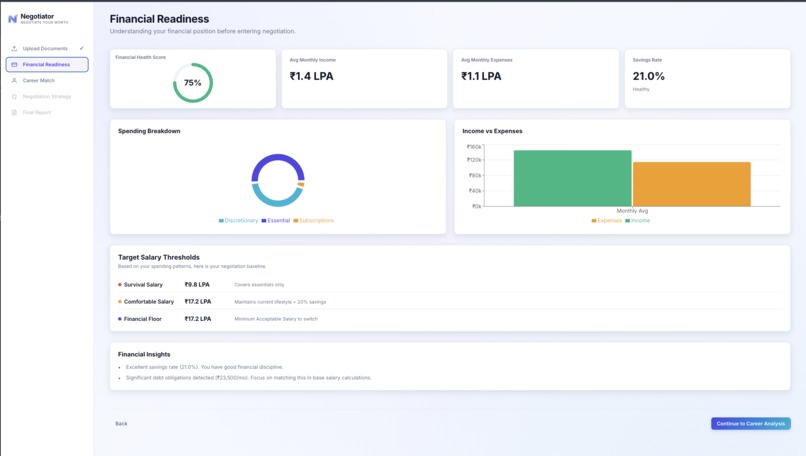
Task: Click the 21.0% savings rate value
Action: pyautogui.click(x=648, y=76)
